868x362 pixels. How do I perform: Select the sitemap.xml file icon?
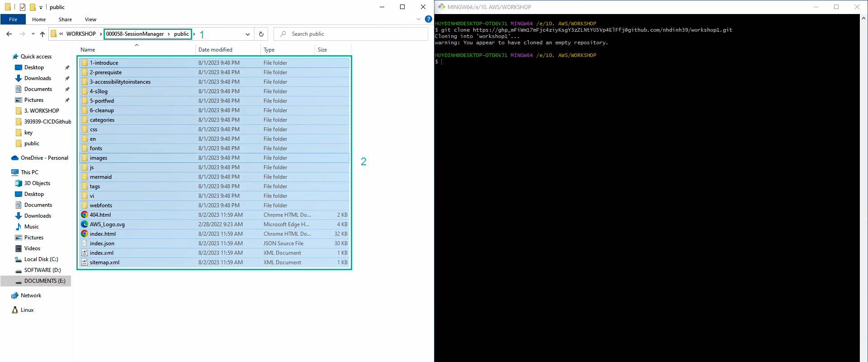point(85,262)
